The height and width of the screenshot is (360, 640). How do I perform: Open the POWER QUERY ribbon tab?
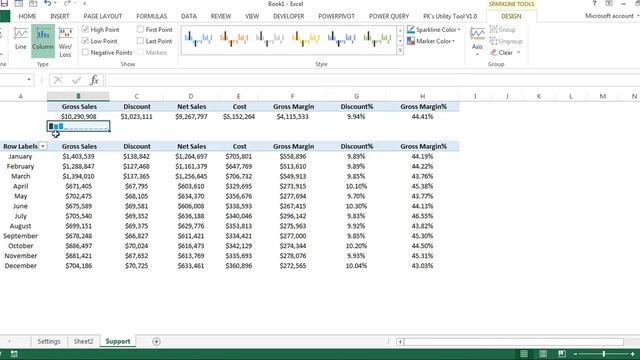(x=389, y=16)
